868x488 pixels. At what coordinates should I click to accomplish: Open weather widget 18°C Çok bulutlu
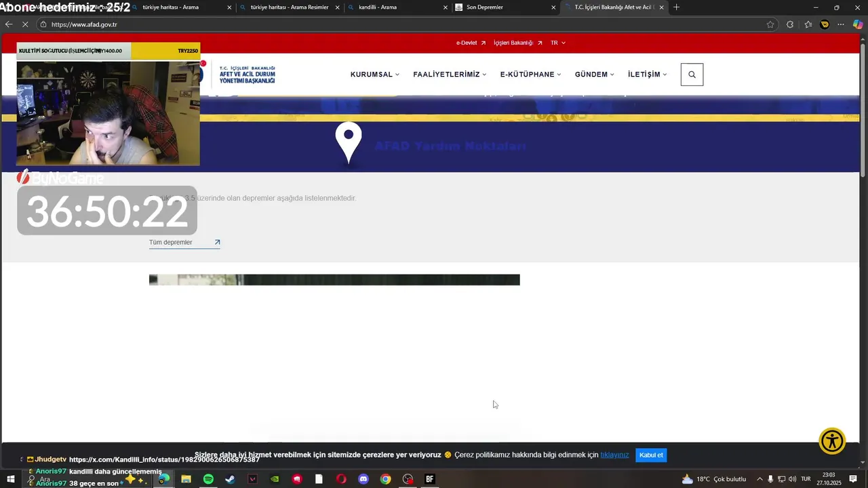pos(714,479)
